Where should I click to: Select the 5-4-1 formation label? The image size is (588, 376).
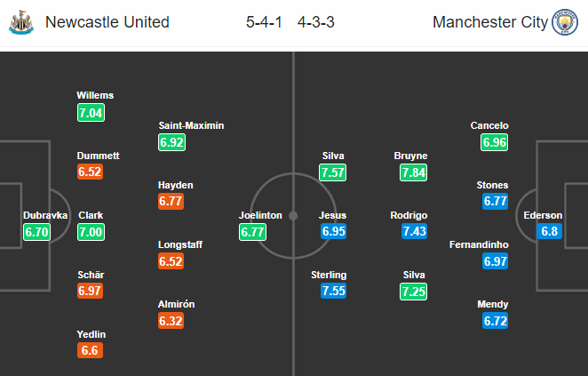point(264,22)
